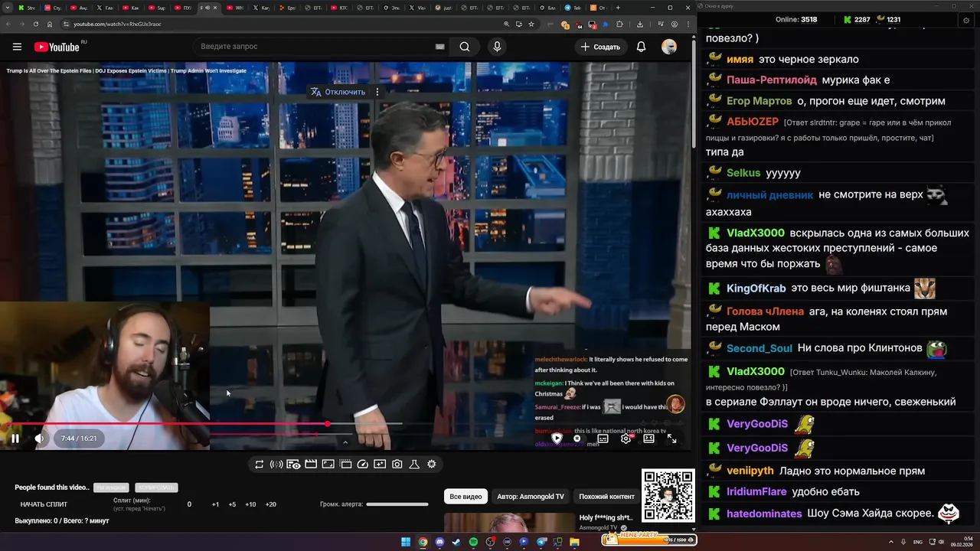
Task: Click the flask experiments icon
Action: [414, 465]
